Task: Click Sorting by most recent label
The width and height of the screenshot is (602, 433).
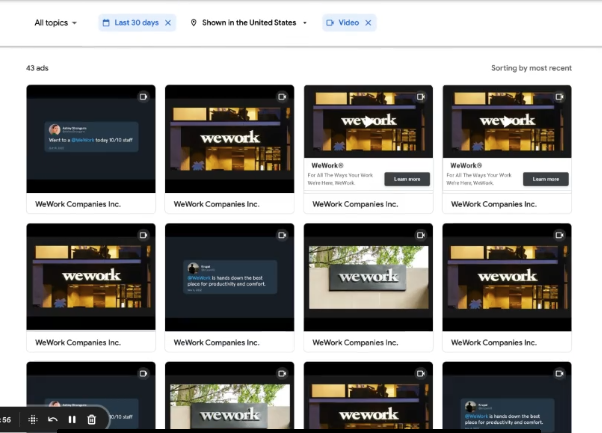Action: point(531,68)
